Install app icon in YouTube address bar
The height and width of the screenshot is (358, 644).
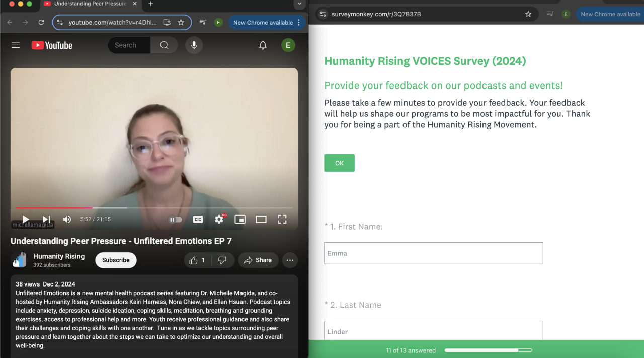pyautogui.click(x=167, y=23)
